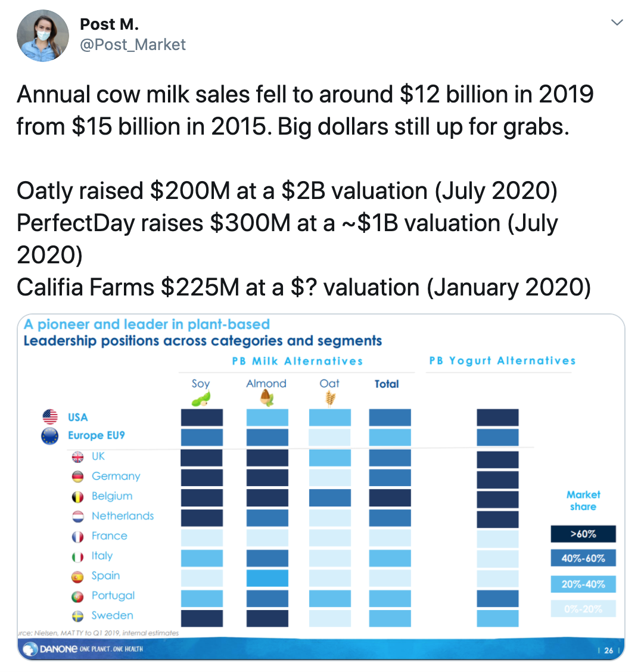This screenshot has height=672, width=641.
Task: Click the oat grain icon
Action: (x=330, y=399)
